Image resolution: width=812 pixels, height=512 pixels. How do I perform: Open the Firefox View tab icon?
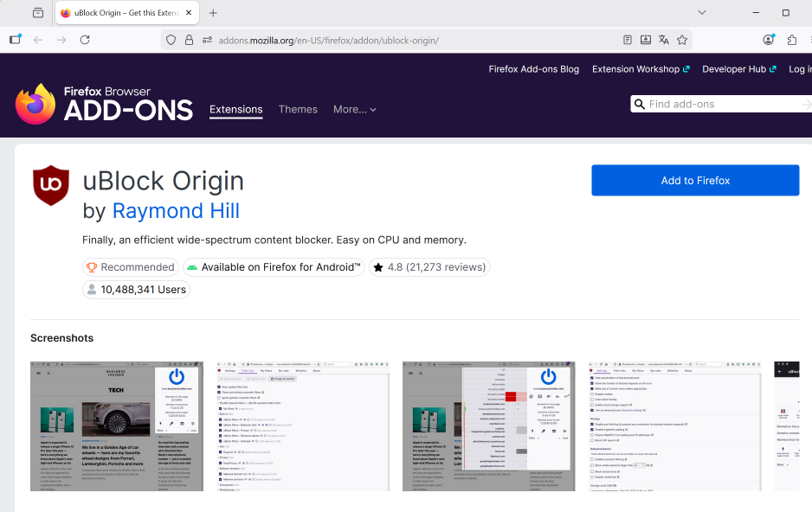pos(38,13)
